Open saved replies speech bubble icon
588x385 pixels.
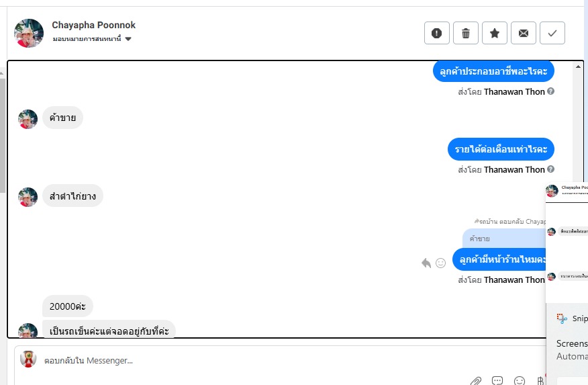tap(497, 381)
